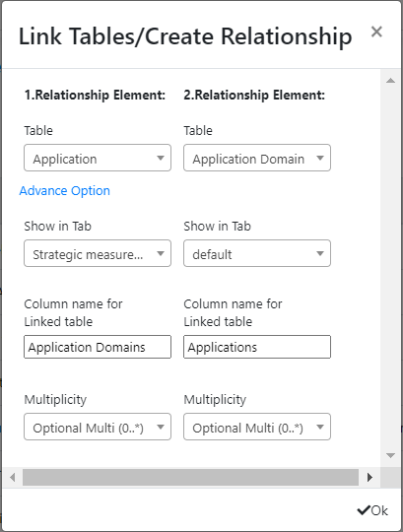Confirm with the Ok checkmark button
The image size is (403, 532).
372,510
